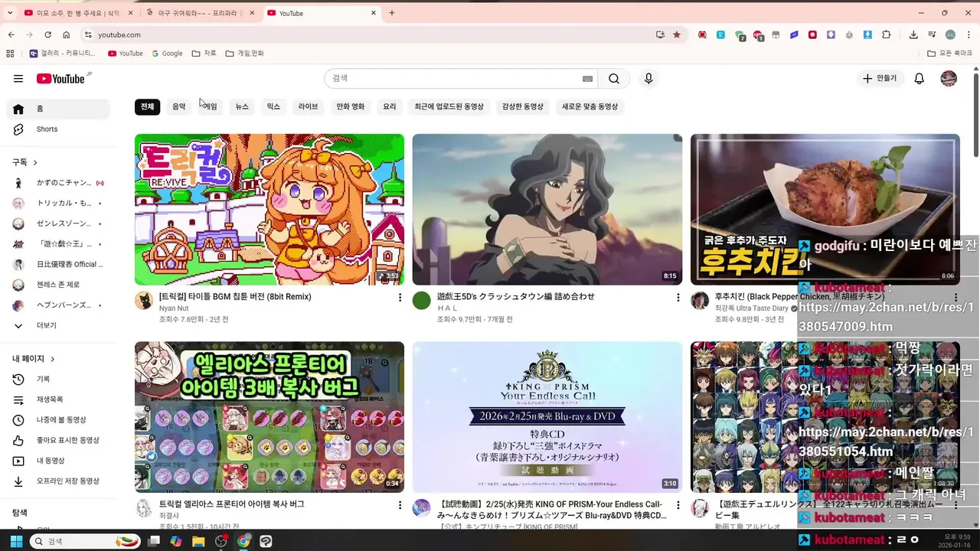980x551 pixels.
Task: Open more options for 遊戯王5D's video
Action: 678,297
